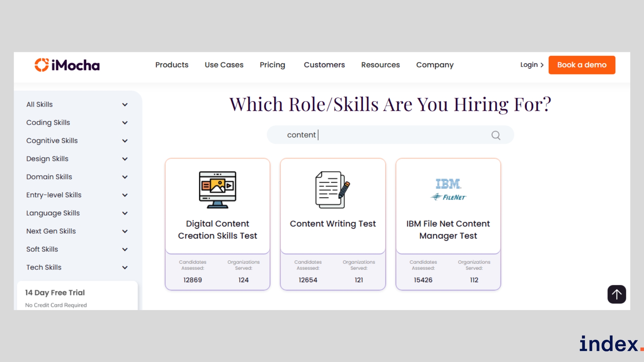
Task: Expand the Soft Skills chevron
Action: pos(125,249)
